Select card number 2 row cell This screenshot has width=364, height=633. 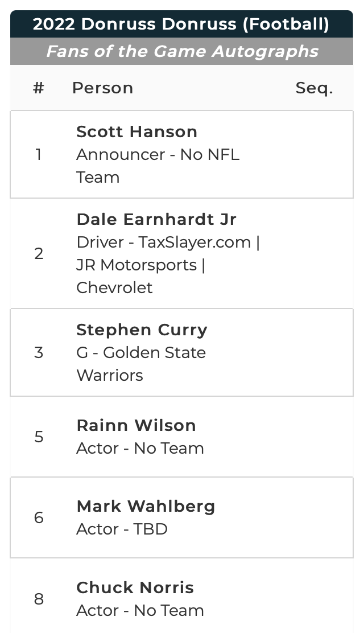[39, 253]
